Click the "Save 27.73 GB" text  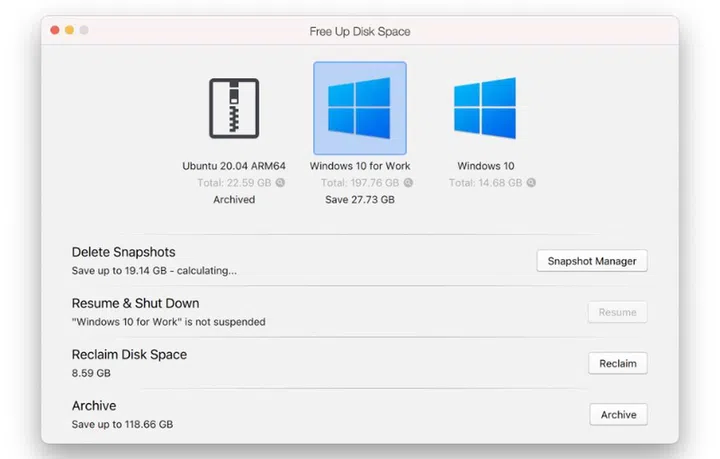click(360, 200)
